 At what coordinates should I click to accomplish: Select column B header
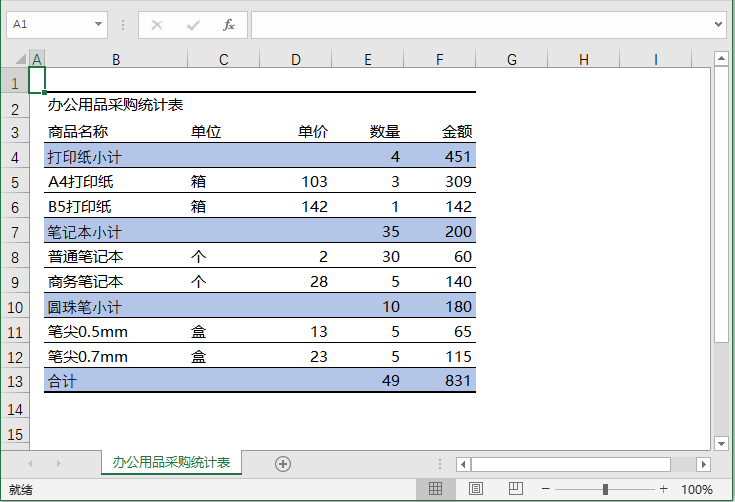tap(116, 59)
